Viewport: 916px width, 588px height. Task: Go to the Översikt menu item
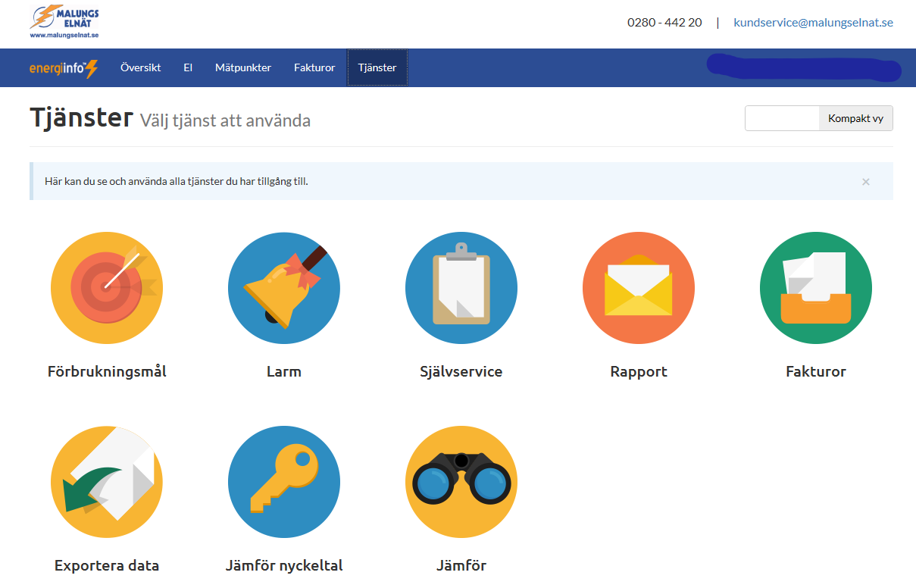[140, 68]
